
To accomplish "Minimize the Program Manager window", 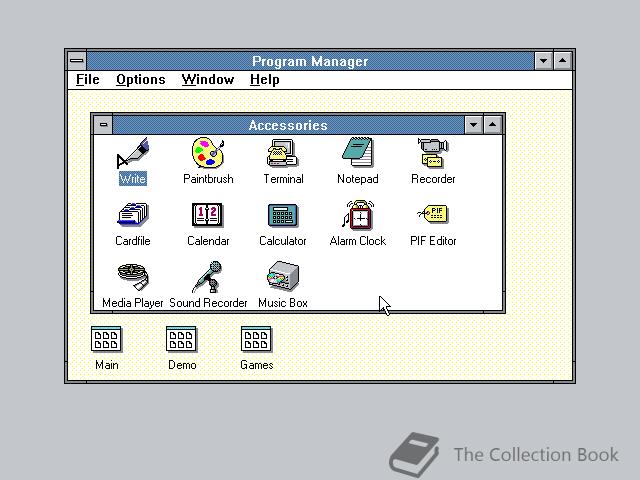I will pos(543,61).
